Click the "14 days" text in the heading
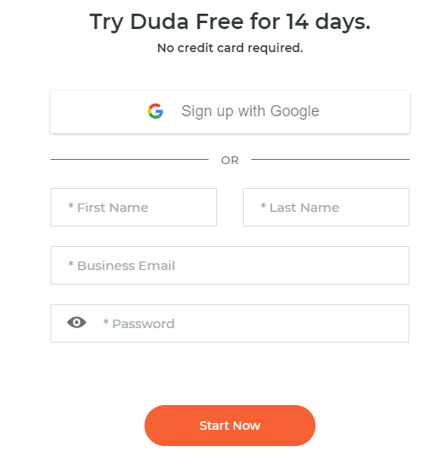Image resolution: width=448 pixels, height=476 pixels. tap(328, 22)
